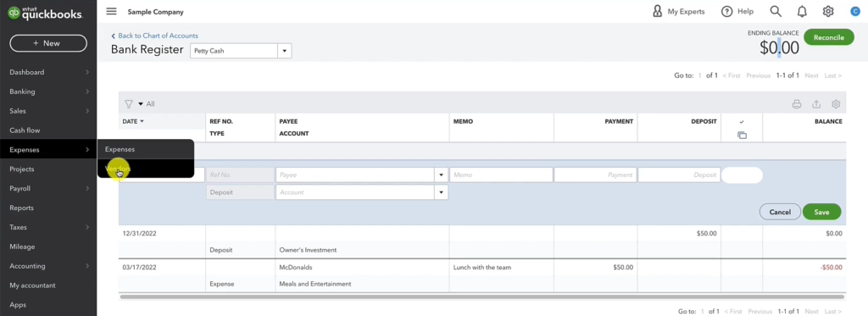Image resolution: width=868 pixels, height=316 pixels.
Task: Click the $50.00 payment amount for McDonalds
Action: tap(623, 268)
